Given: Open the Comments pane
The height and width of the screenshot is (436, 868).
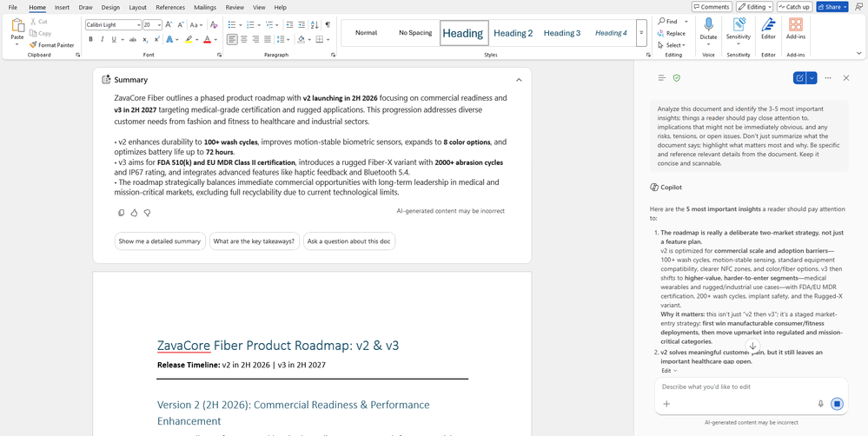Looking at the screenshot, I should pos(712,7).
